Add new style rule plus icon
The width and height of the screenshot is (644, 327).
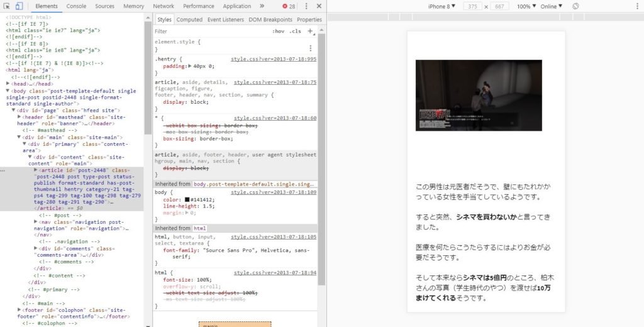point(311,31)
